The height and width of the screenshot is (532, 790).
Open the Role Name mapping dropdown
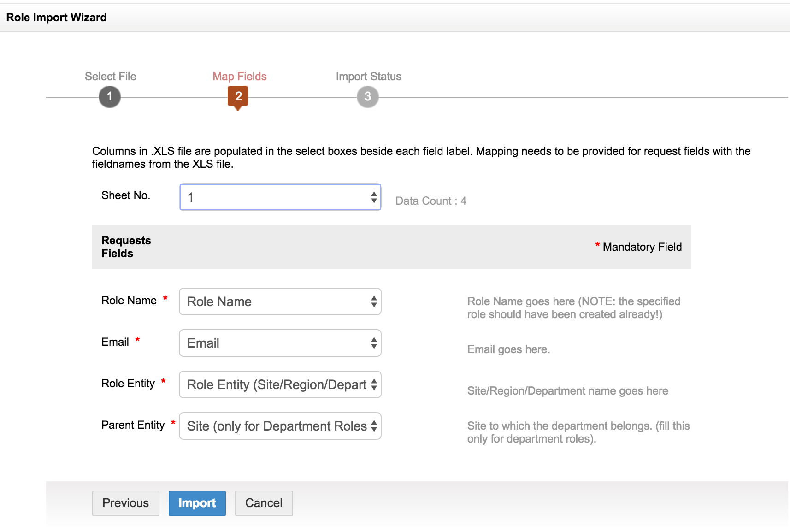(x=280, y=301)
